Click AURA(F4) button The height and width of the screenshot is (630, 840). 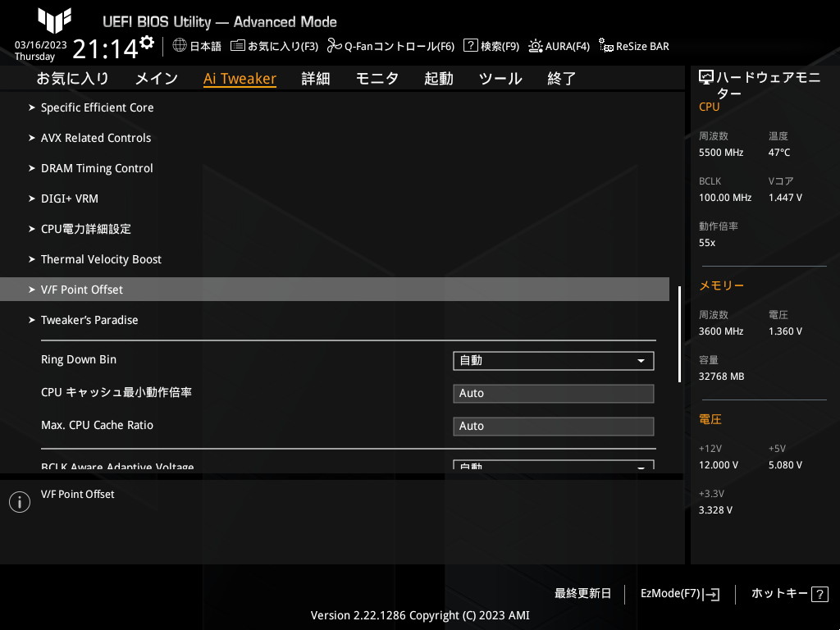tap(568, 46)
